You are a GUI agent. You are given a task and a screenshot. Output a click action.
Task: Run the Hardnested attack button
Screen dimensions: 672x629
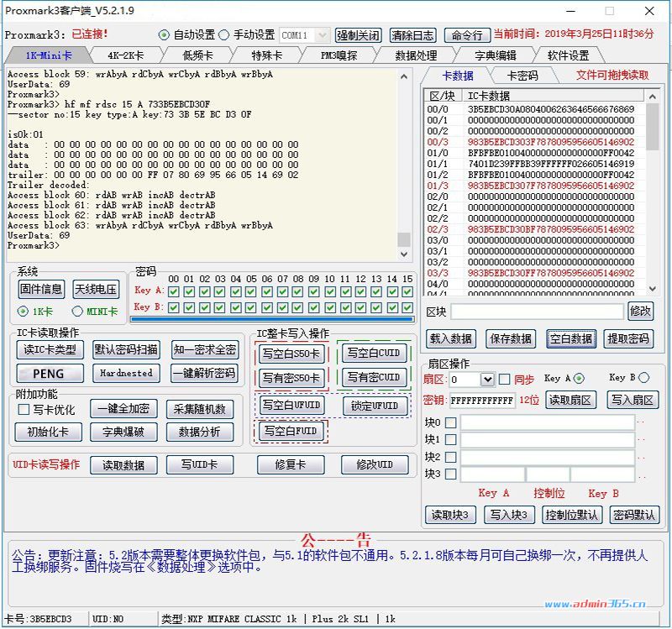point(126,374)
